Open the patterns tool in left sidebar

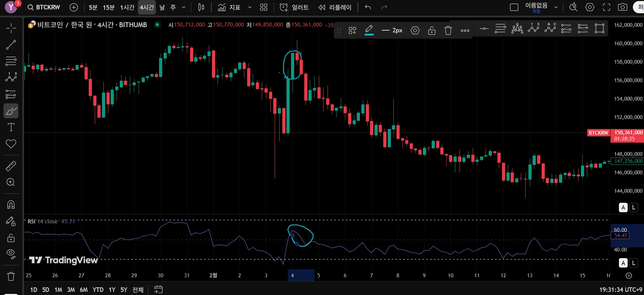click(x=11, y=77)
